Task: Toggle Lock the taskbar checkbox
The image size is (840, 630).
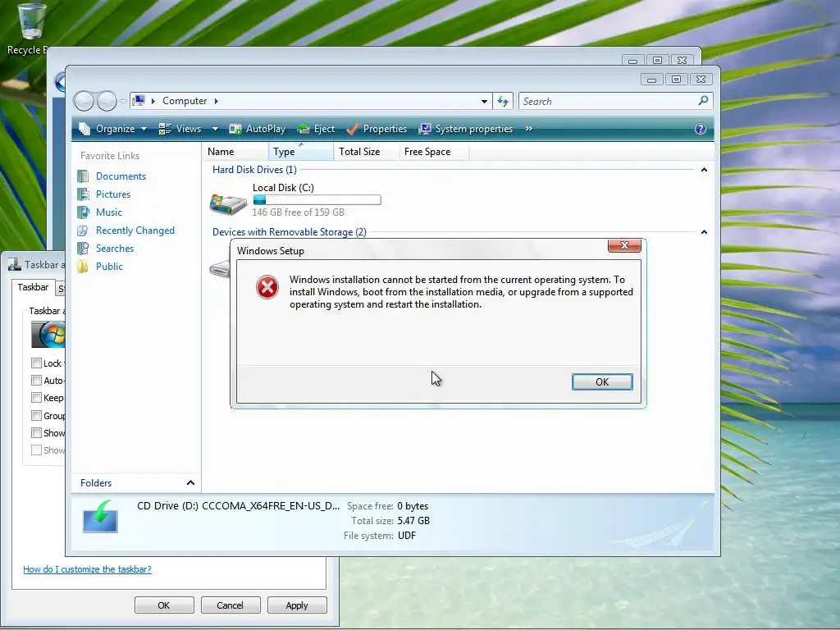Action: (x=36, y=363)
